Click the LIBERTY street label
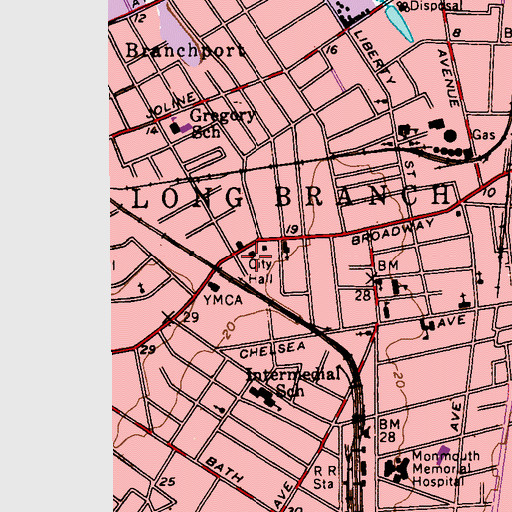The image size is (512, 512). (x=375, y=57)
